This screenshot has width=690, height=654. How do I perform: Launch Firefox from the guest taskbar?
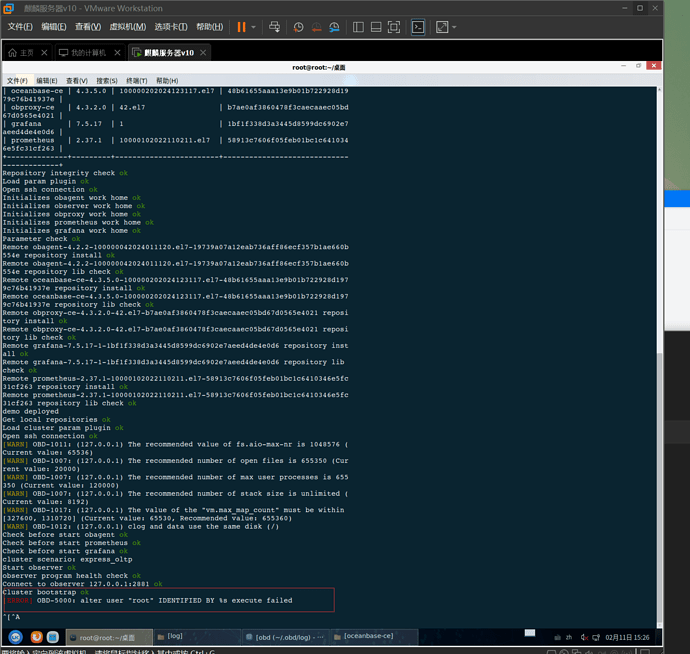click(37, 637)
